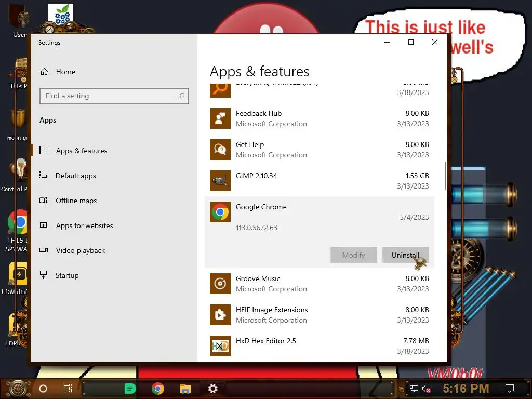
Task: Click the muted volume icon in tray
Action: coord(427,389)
